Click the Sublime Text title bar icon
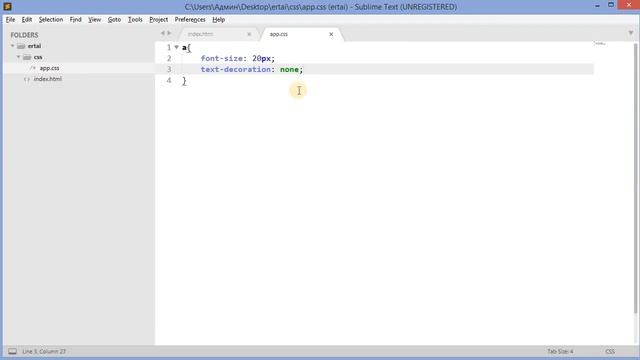This screenshot has width=640, height=360. pyautogui.click(x=7, y=7)
